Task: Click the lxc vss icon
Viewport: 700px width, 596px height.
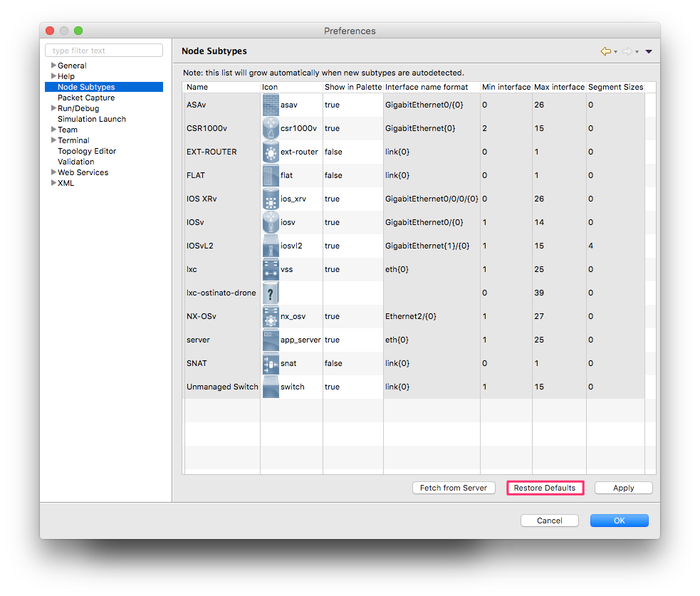Action: (x=271, y=270)
